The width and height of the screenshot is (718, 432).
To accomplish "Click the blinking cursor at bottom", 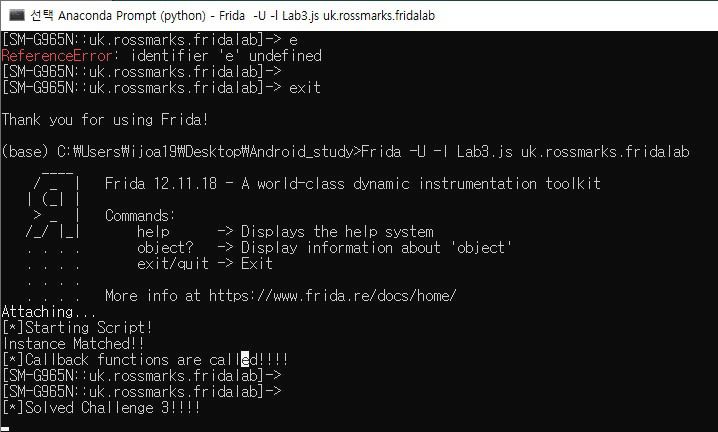I will click(x=5, y=429).
